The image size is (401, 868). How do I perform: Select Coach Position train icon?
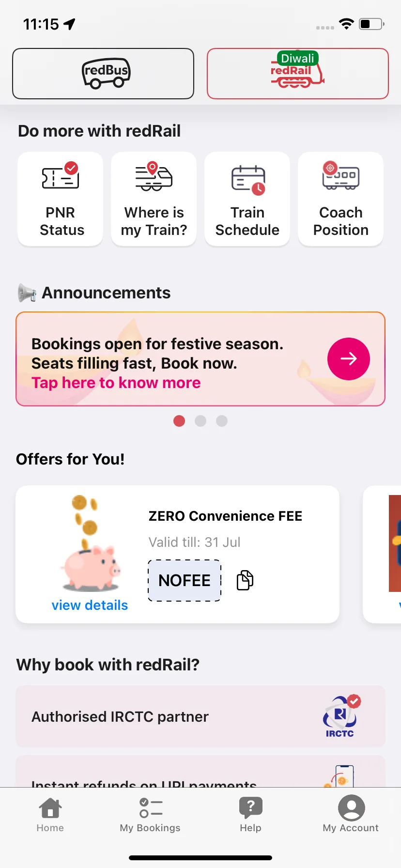(341, 175)
